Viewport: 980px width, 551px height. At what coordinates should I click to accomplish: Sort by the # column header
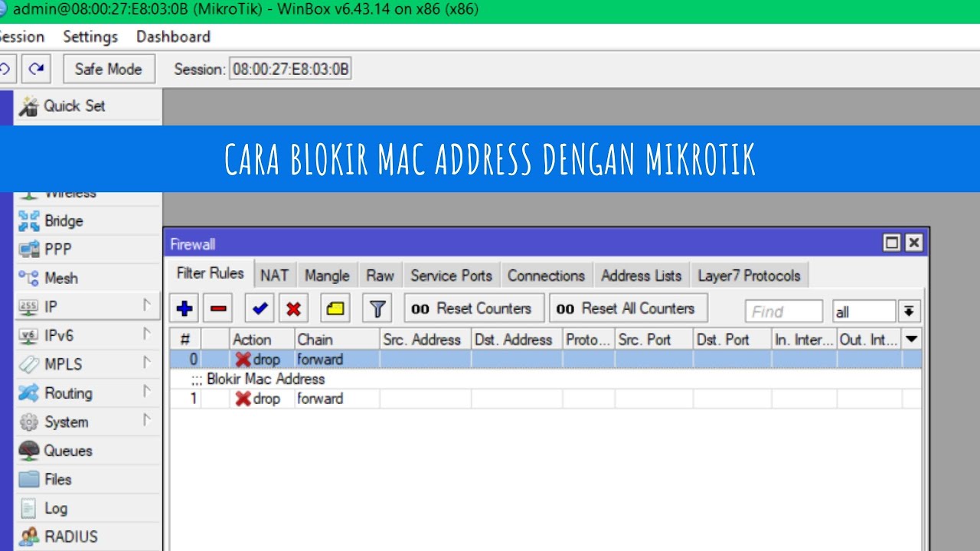(185, 339)
